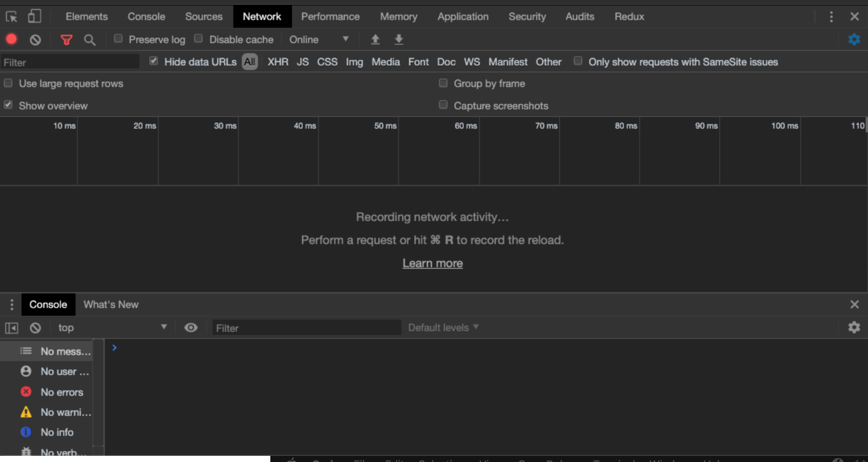The width and height of the screenshot is (868, 462).
Task: Click the search magnifier icon
Action: (90, 39)
